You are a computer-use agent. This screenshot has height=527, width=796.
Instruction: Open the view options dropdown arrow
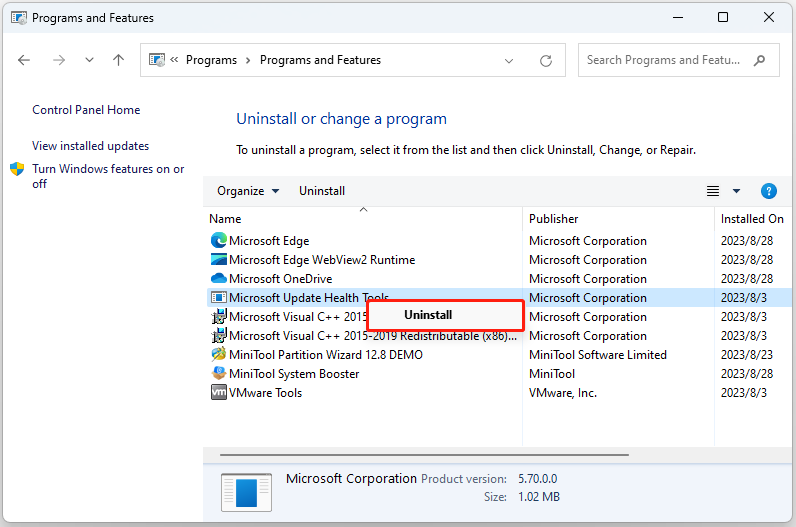point(736,191)
